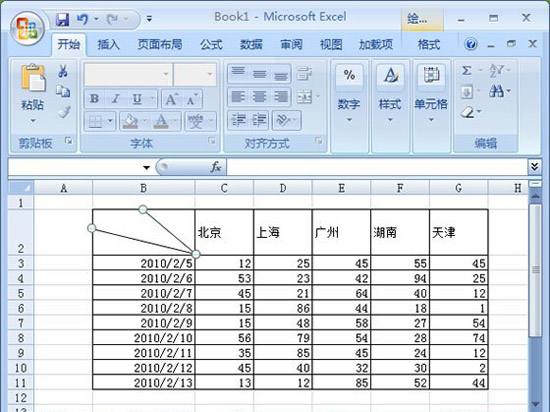
Task: Click the Cut scissors icon
Action: (x=63, y=71)
